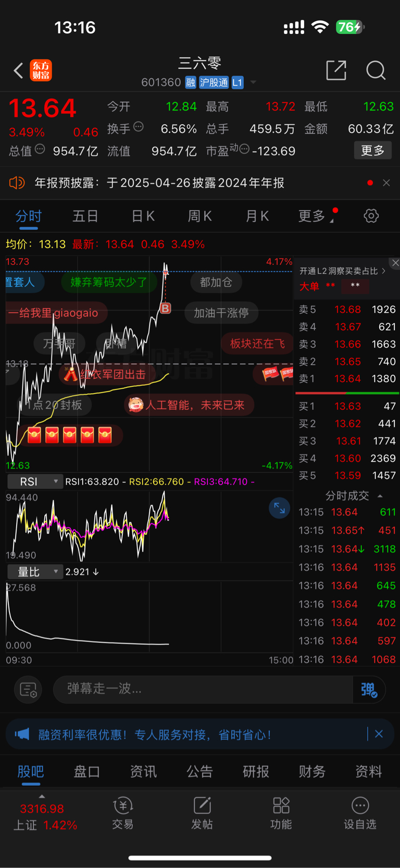
Task: Switch to the 研报 tab
Action: coord(256,772)
